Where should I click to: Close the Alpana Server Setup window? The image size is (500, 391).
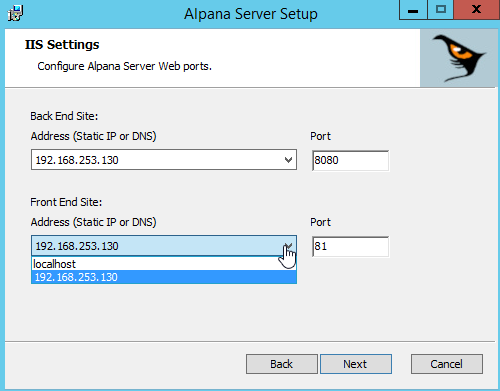tap(477, 10)
